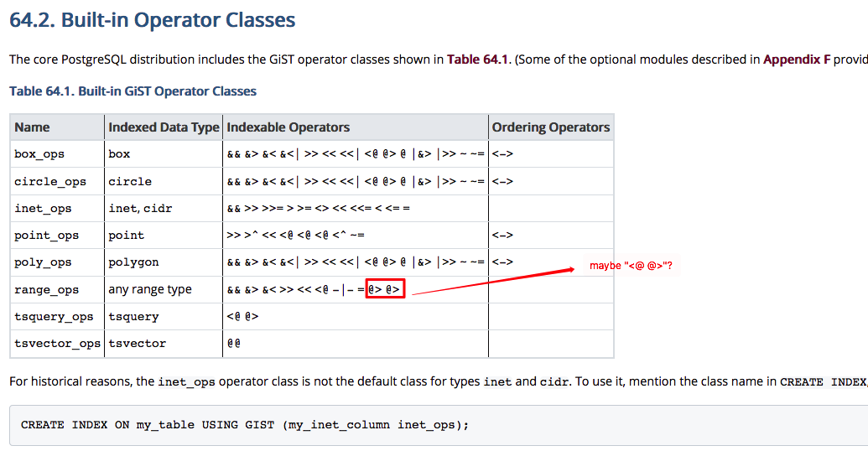Follow the Appendix F link
Image resolution: width=868 pixels, height=451 pixels.
coord(797,60)
